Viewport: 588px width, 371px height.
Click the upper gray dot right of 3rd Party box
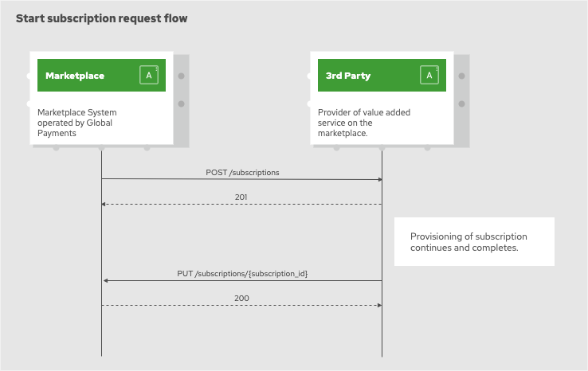click(x=462, y=76)
